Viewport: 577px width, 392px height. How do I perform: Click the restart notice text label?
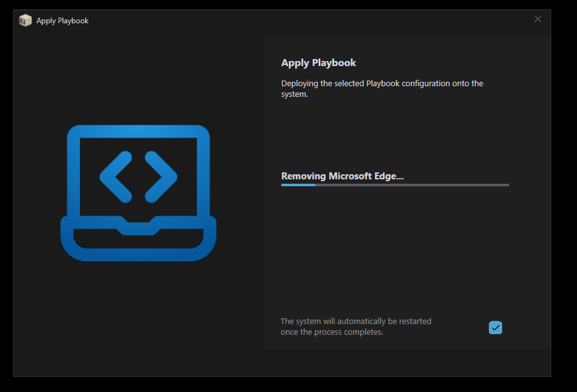356,327
